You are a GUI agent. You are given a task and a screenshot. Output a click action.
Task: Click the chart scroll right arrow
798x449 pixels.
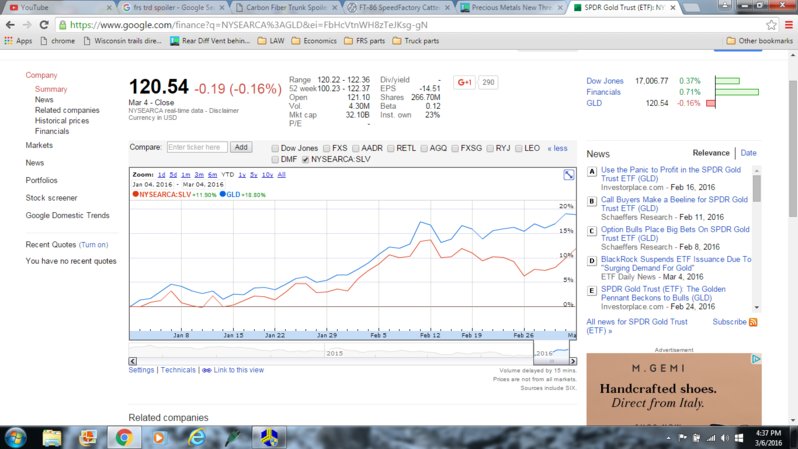(573, 361)
